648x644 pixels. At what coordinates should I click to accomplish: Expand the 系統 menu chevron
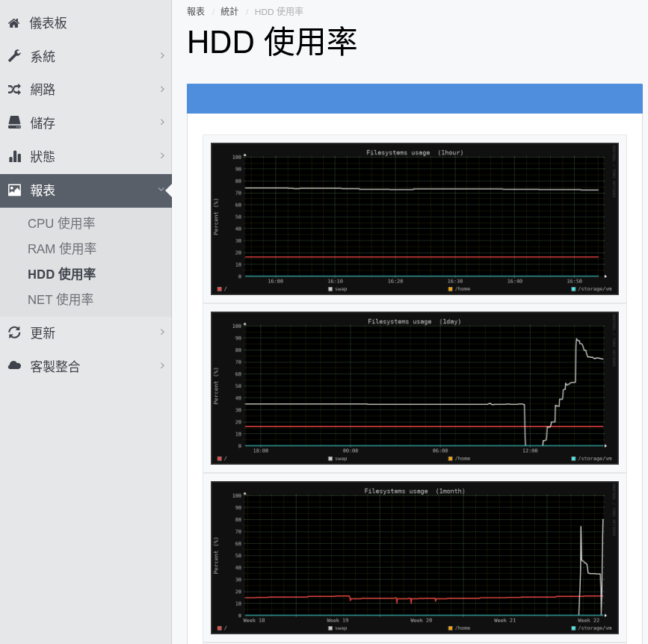tap(162, 55)
